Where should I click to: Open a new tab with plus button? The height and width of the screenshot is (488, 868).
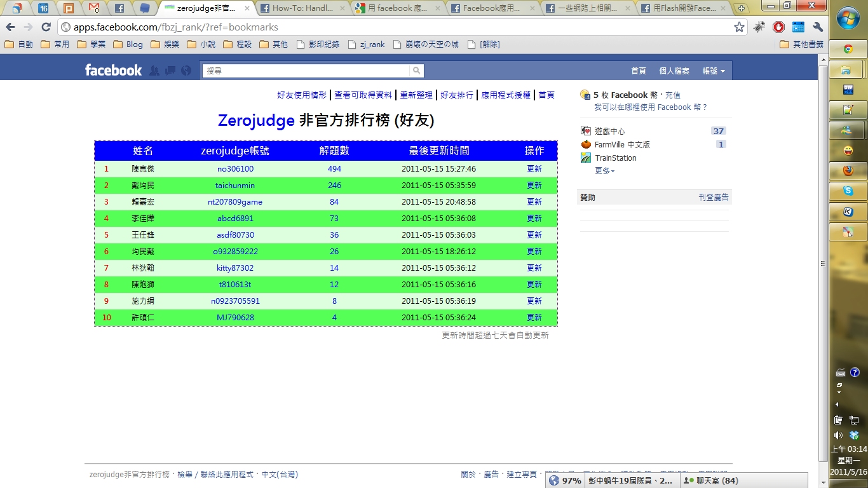[x=741, y=8]
